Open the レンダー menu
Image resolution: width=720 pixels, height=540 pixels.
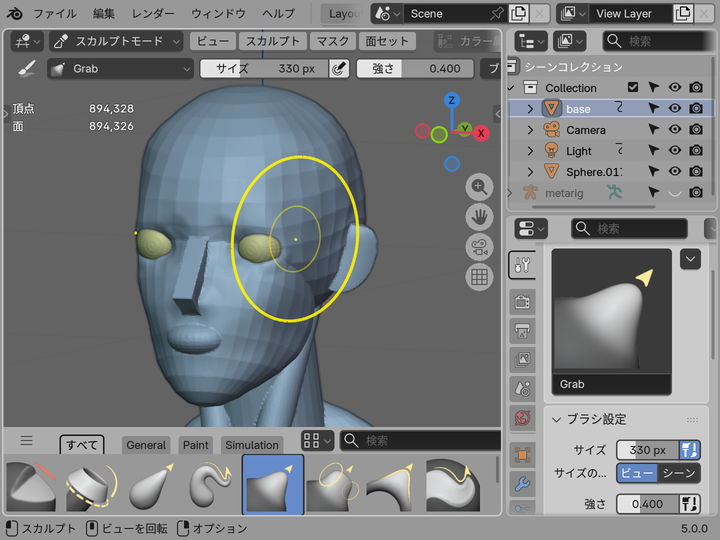153,14
